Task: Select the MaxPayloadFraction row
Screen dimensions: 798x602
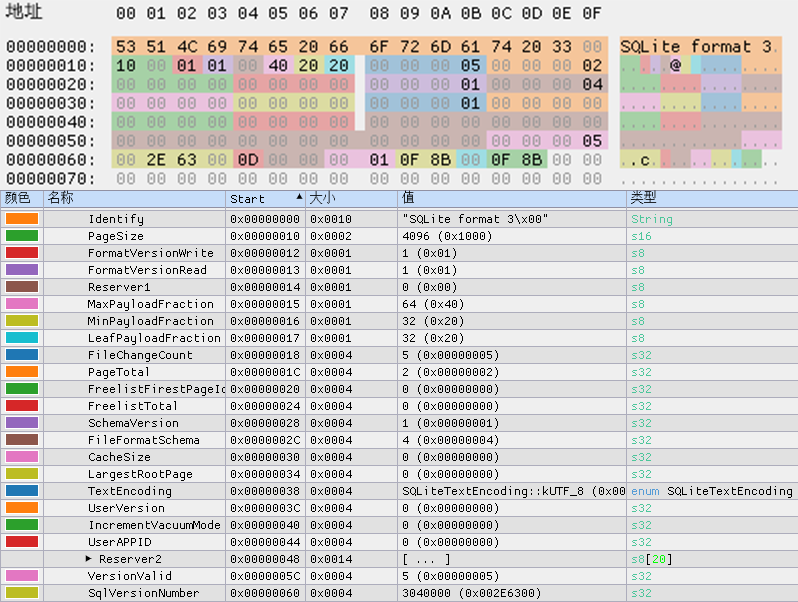Action: [x=150, y=304]
